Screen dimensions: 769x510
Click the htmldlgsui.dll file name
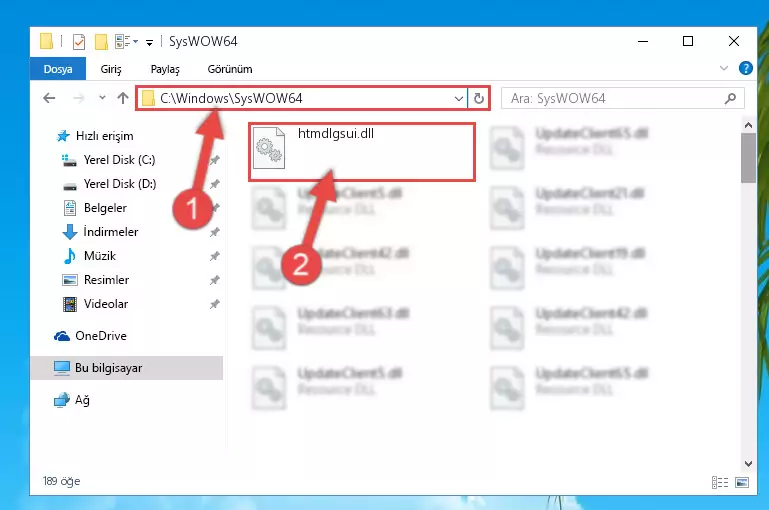point(336,133)
